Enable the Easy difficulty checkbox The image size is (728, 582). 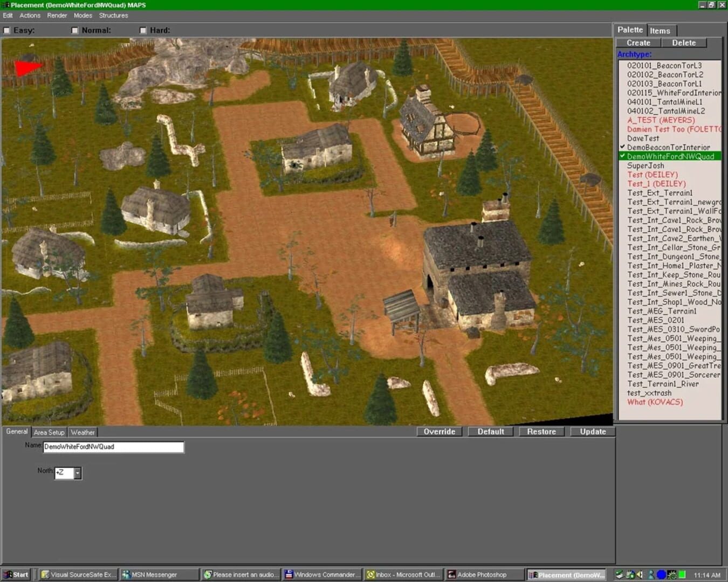point(6,30)
